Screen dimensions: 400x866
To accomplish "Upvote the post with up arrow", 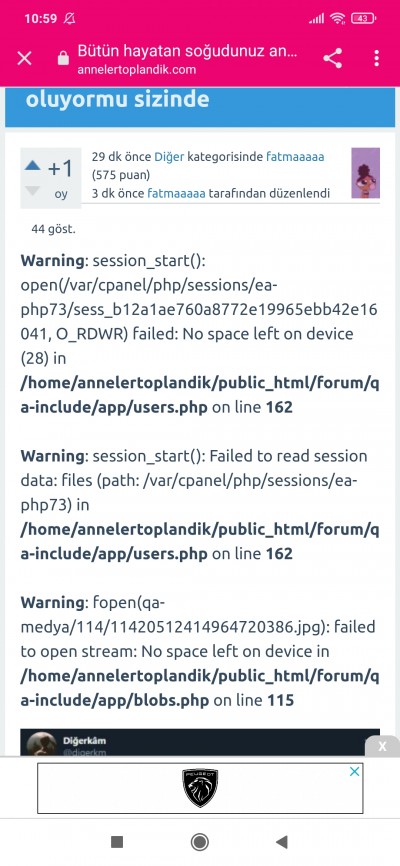I will coord(33,165).
